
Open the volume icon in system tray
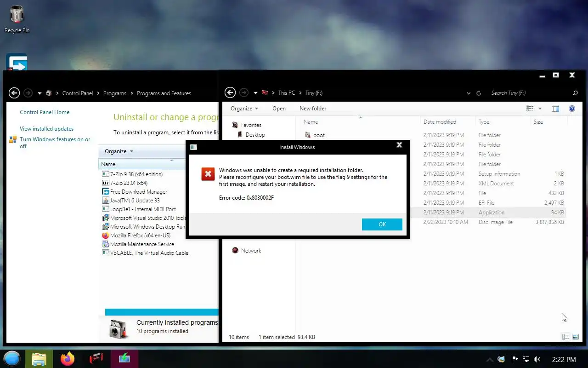[537, 359]
